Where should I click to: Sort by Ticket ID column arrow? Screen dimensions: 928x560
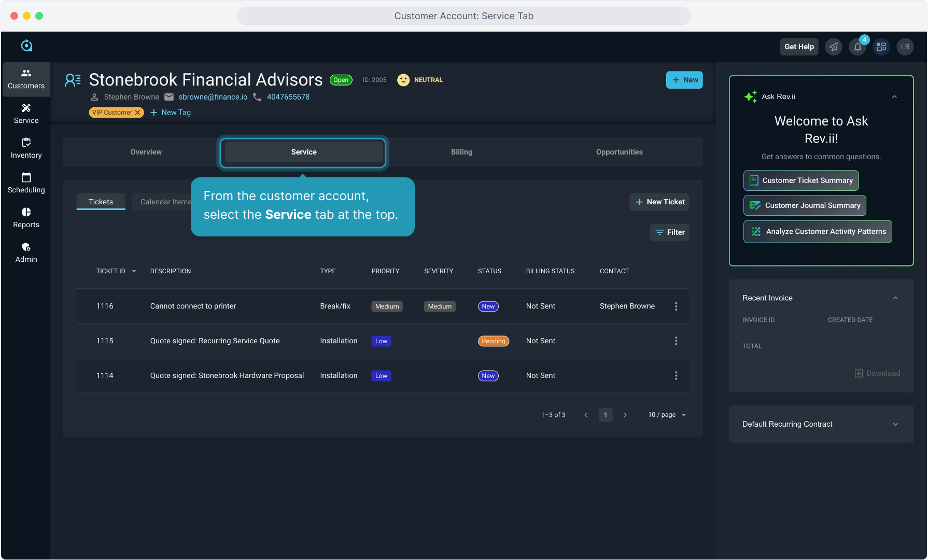[x=134, y=271]
